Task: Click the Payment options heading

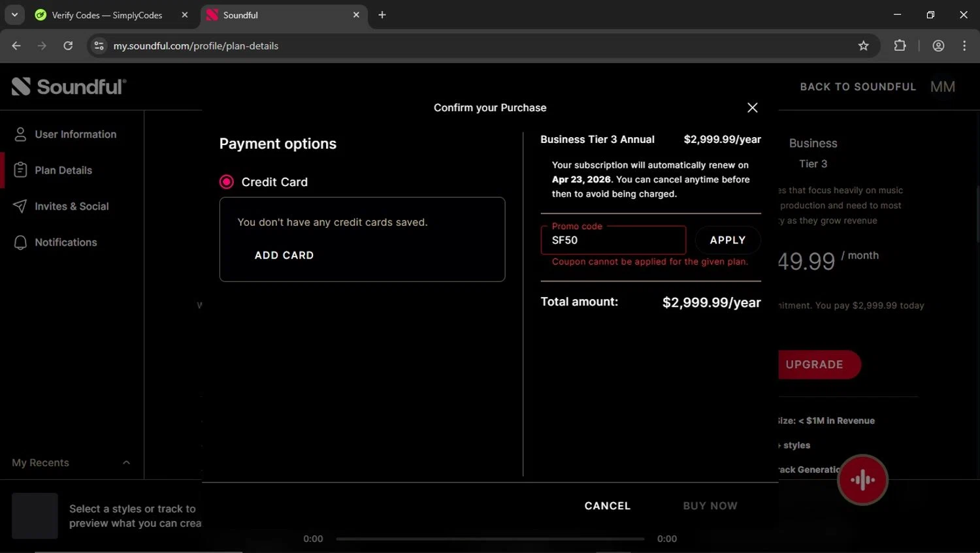Action: pyautogui.click(x=278, y=144)
